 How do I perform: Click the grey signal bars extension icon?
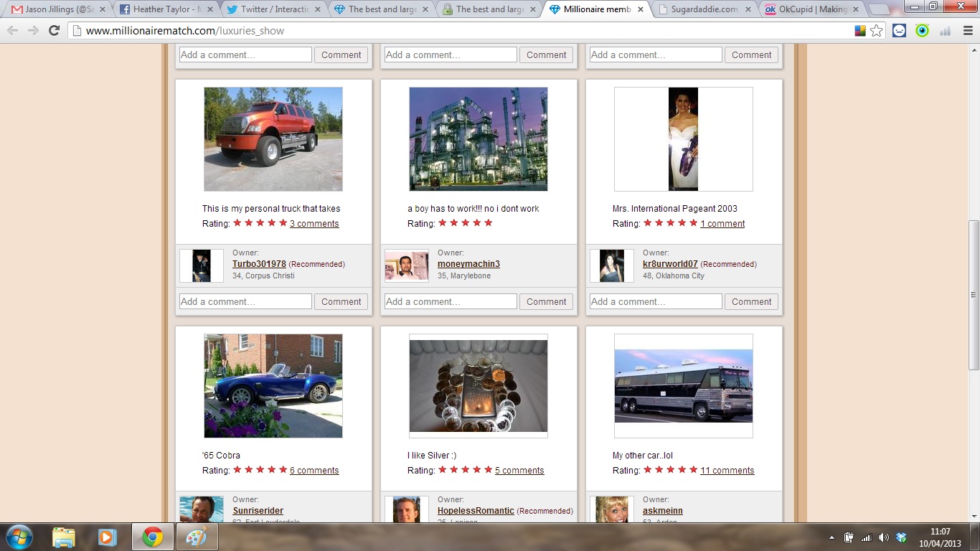(x=945, y=31)
